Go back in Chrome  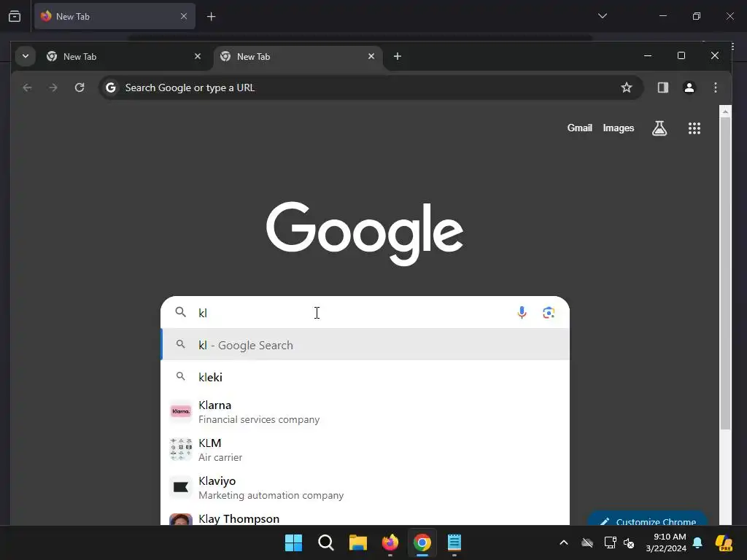point(27,87)
